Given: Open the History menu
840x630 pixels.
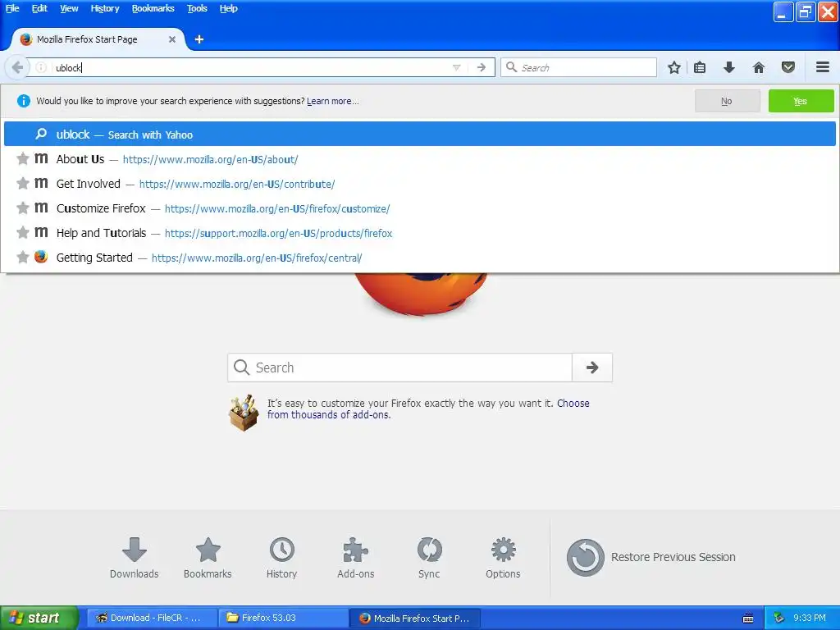Looking at the screenshot, I should click(x=104, y=8).
